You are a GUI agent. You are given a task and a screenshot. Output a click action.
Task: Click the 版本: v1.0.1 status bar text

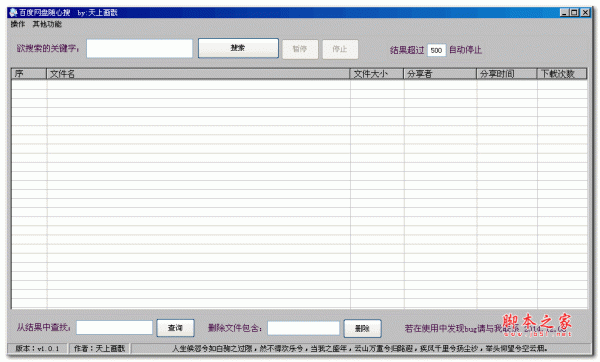[37, 349]
